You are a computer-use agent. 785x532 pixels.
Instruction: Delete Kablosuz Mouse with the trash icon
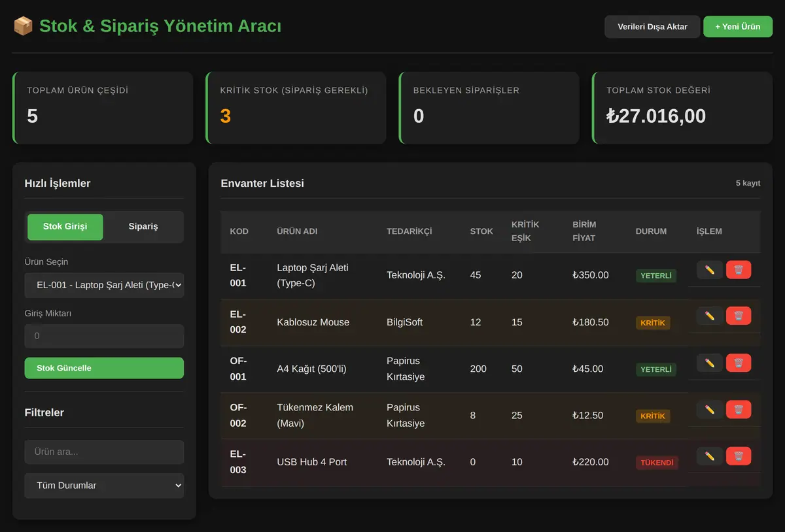point(739,316)
